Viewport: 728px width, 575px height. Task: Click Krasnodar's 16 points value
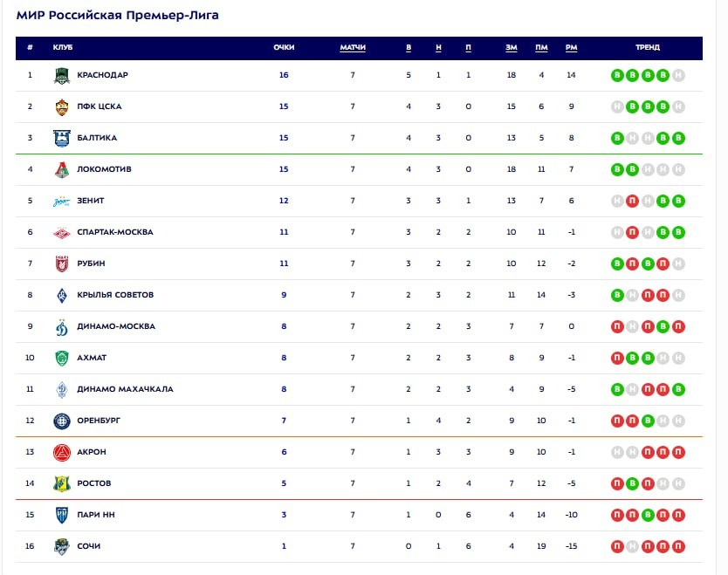click(x=284, y=75)
